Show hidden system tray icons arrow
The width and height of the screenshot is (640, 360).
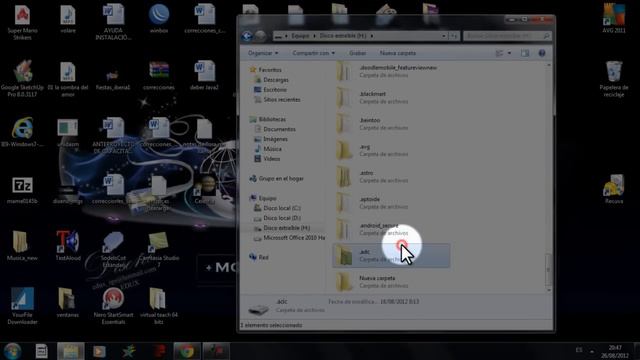point(592,351)
